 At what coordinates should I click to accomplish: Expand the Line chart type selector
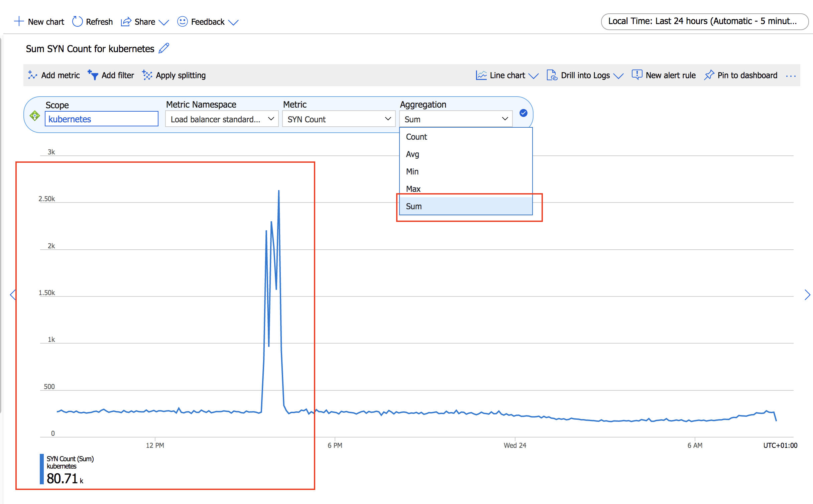506,75
